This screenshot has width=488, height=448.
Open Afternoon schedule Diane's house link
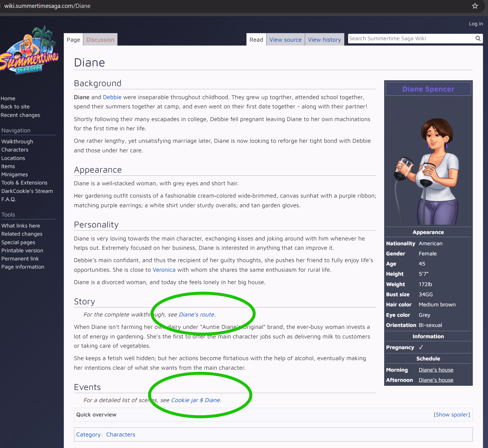coord(436,380)
